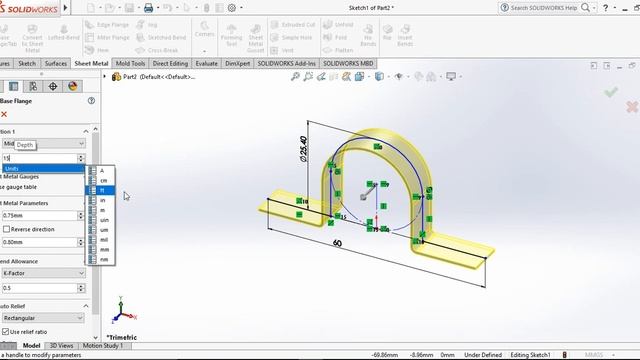
Task: Switch to the Surfaces ribbon tab
Action: pos(56,64)
